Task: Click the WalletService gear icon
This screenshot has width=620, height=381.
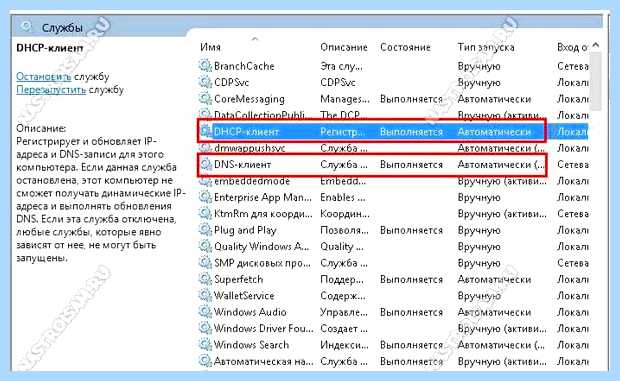Action: tap(205, 295)
